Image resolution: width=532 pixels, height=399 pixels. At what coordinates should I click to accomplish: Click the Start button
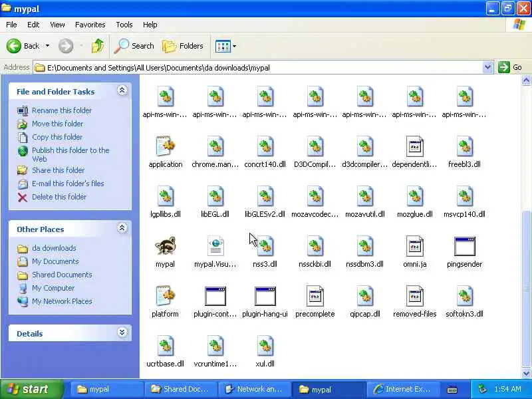pos(31,389)
